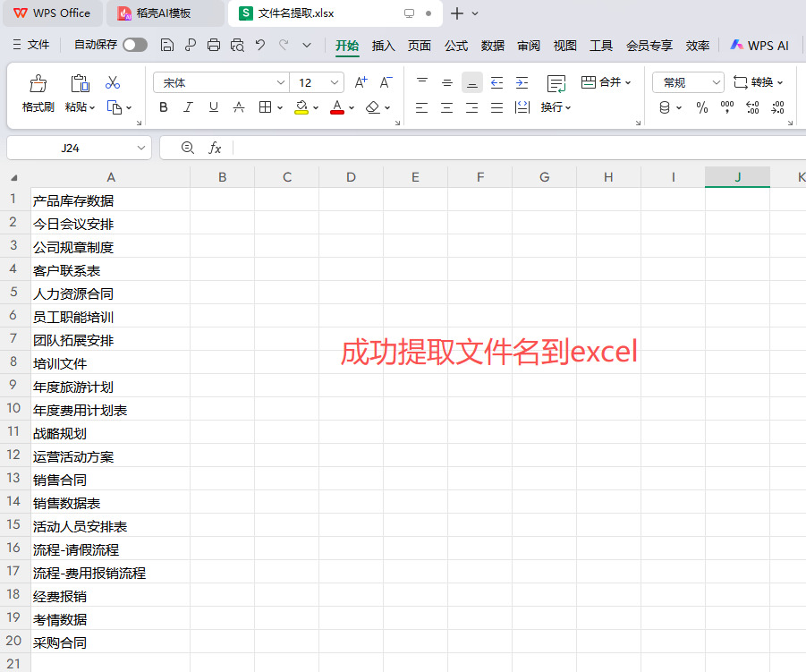Image resolution: width=806 pixels, height=672 pixels.
Task: Switch to the 公式 tab
Action: [456, 46]
